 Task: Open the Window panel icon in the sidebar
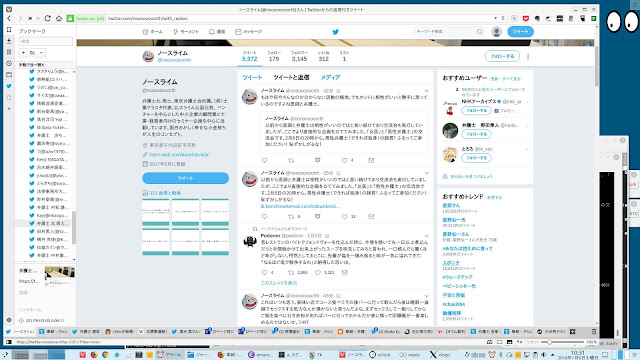[9, 75]
